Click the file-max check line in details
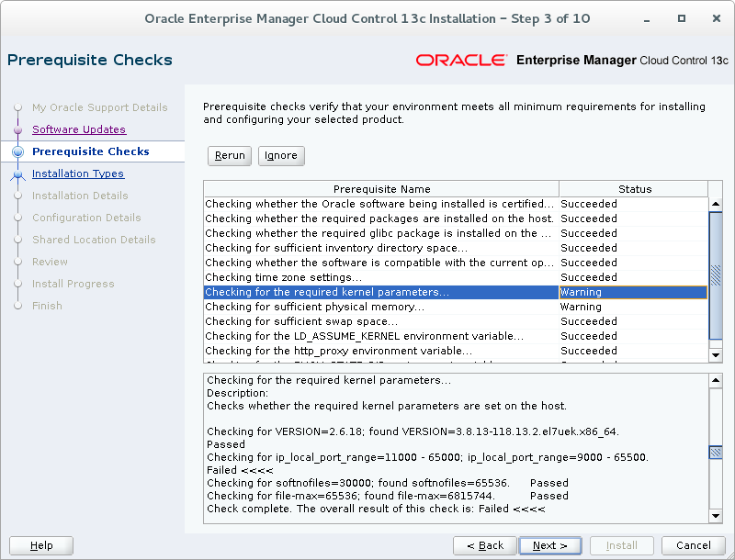Viewport: 735px width, 560px height. click(387, 496)
